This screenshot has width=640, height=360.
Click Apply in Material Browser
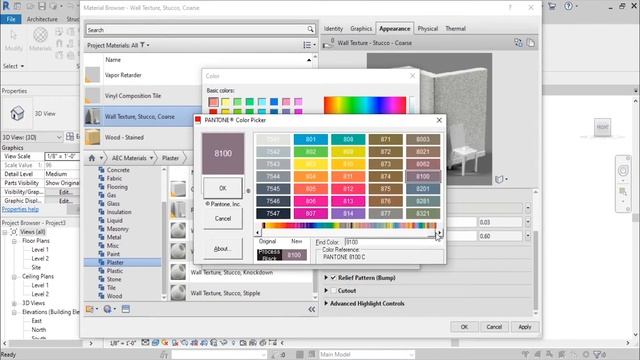(524, 327)
